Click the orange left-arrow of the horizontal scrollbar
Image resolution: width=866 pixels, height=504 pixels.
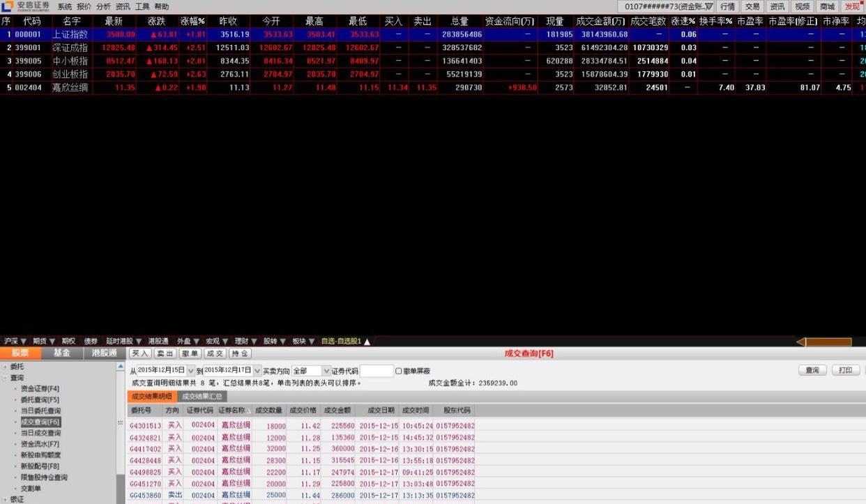[x=801, y=342]
